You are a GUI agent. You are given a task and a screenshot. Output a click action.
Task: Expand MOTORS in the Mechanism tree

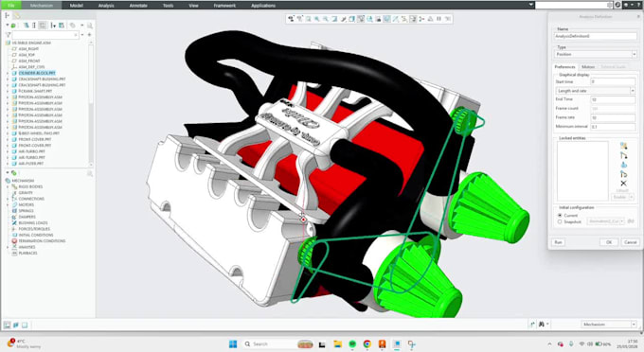click(8, 204)
